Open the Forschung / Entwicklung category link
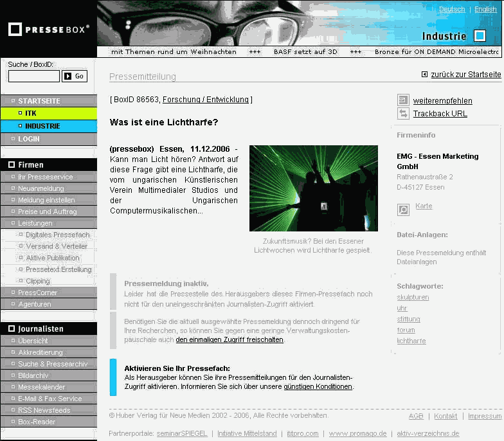This screenshot has width=504, height=441. coord(205,100)
